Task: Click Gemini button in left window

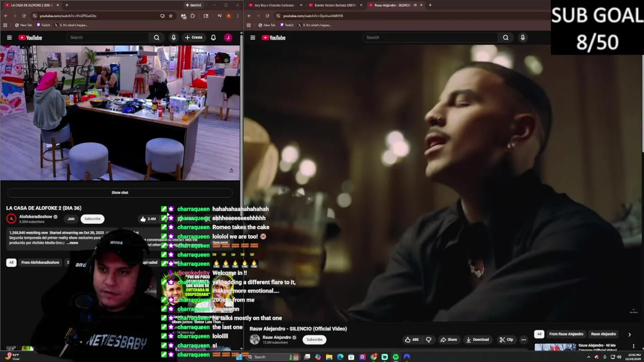Action: pos(193,5)
